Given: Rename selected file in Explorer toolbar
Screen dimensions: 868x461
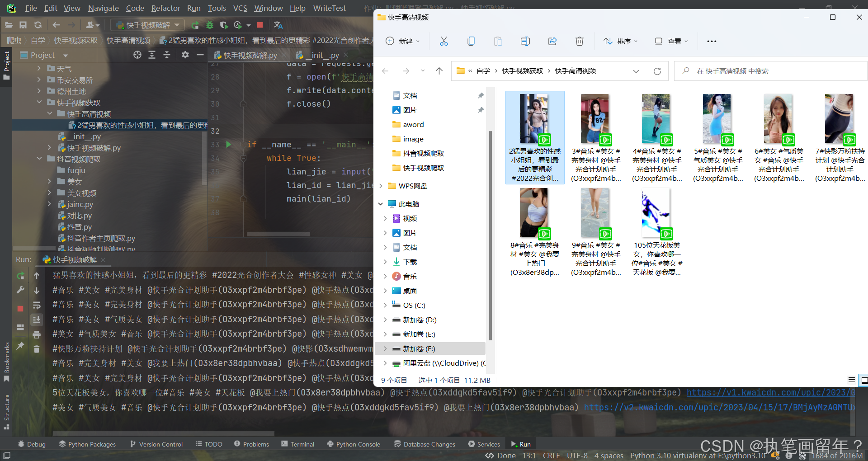Looking at the screenshot, I should [x=525, y=41].
